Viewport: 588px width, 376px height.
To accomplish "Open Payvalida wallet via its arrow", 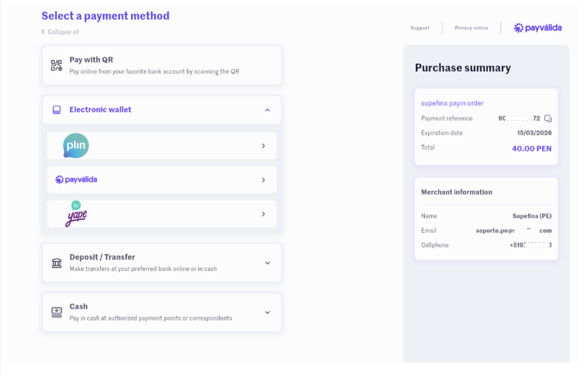I will pos(263,180).
